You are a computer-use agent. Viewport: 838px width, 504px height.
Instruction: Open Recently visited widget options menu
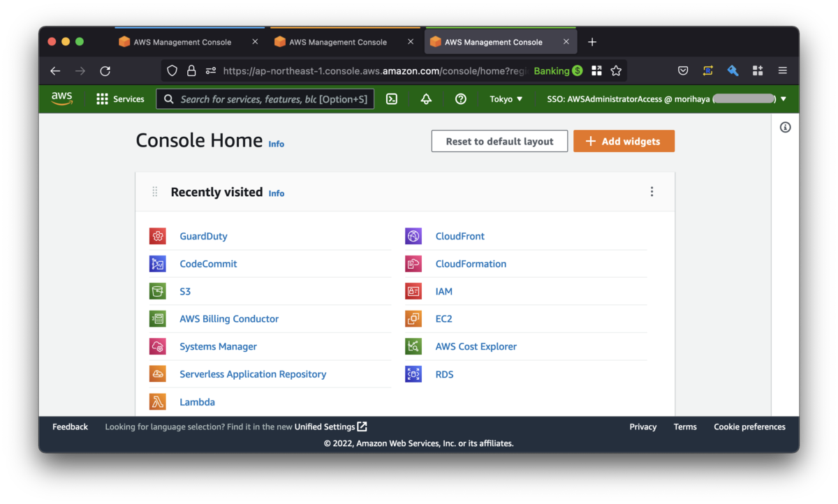[x=652, y=191]
